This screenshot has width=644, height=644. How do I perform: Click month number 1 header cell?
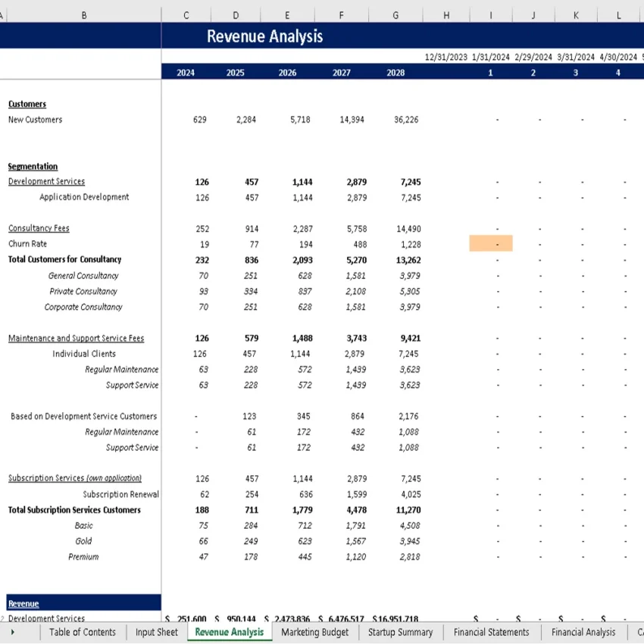[490, 73]
